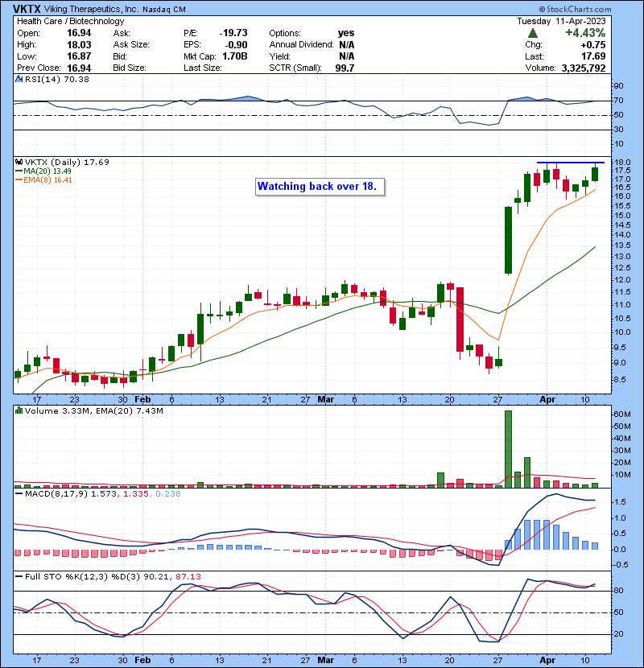Click the MACD(8,17,9) indicator label
Viewport: 644px width, 668px height.
[x=56, y=494]
